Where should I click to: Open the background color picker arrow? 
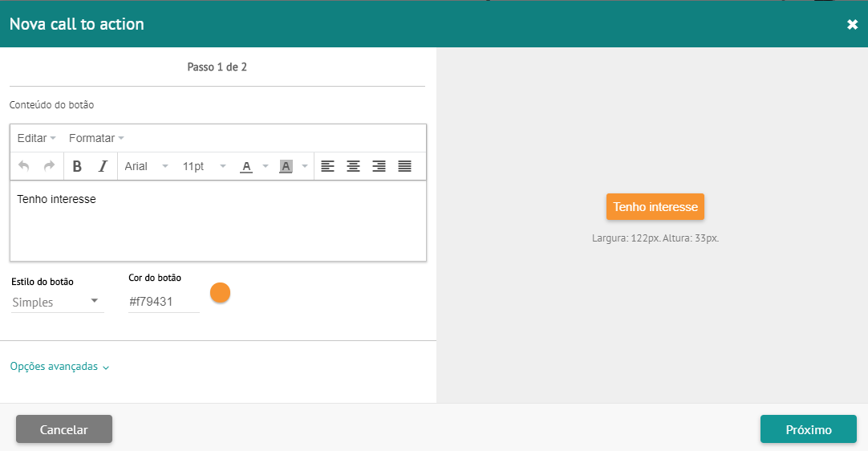[305, 166]
